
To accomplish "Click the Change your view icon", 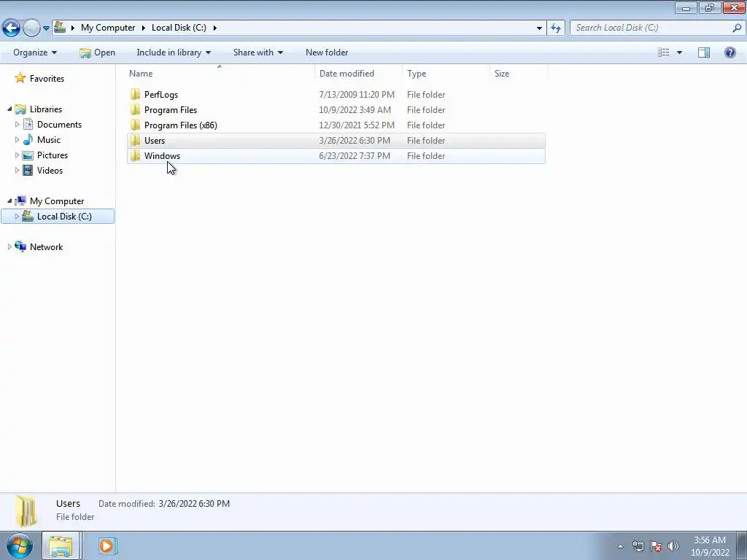I will tap(664, 52).
